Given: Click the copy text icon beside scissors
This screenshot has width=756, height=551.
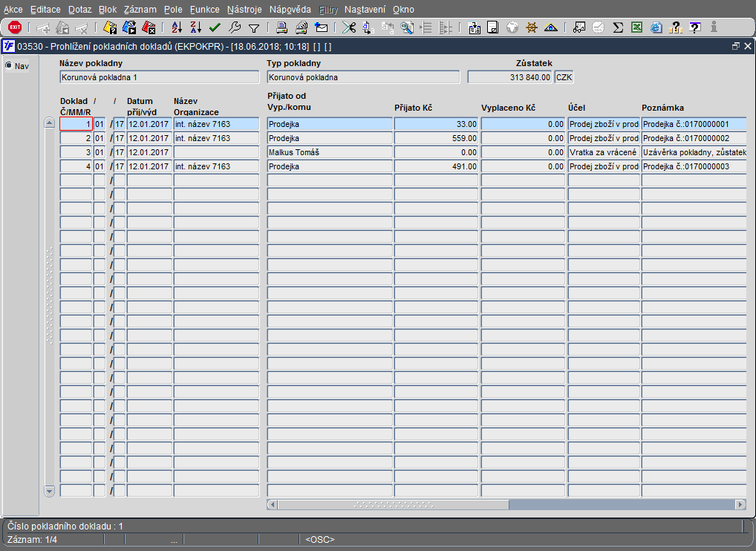Looking at the screenshot, I should pos(368,27).
